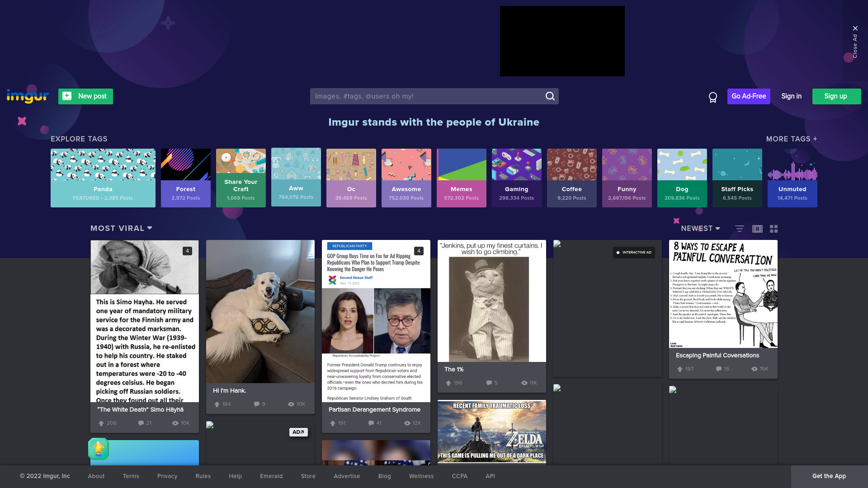
Task: Open the Memes tag tile
Action: (462, 178)
